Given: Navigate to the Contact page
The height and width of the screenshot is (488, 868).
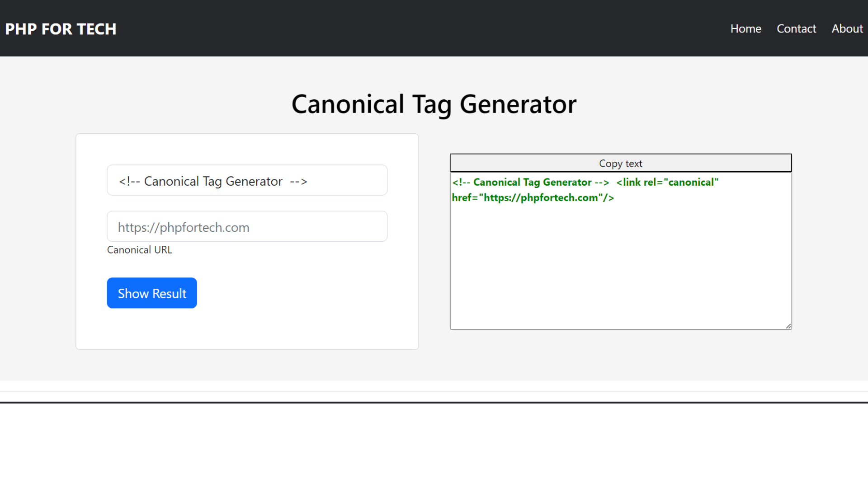Looking at the screenshot, I should click(796, 28).
